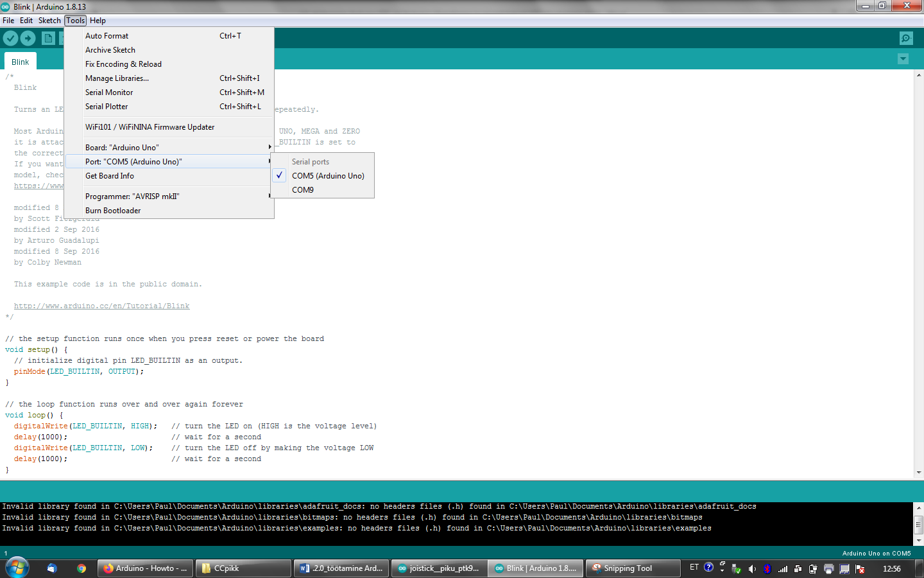Click the Windows Start orb
The height and width of the screenshot is (578, 924).
[17, 568]
